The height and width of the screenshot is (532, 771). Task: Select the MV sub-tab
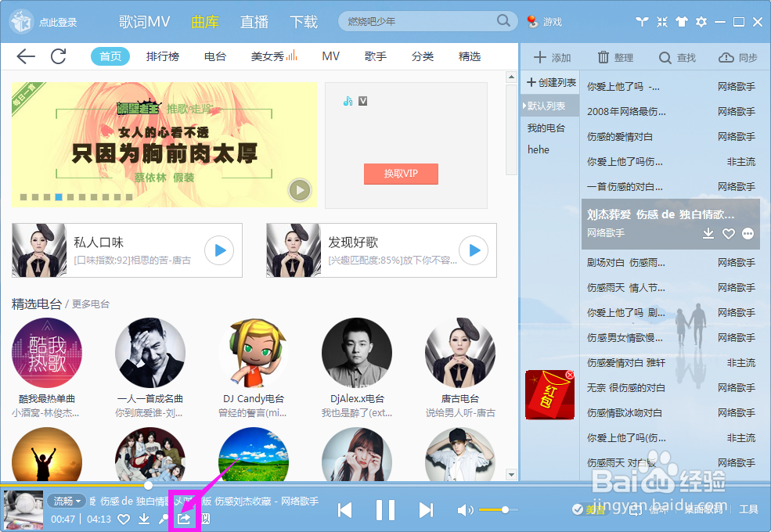click(330, 56)
